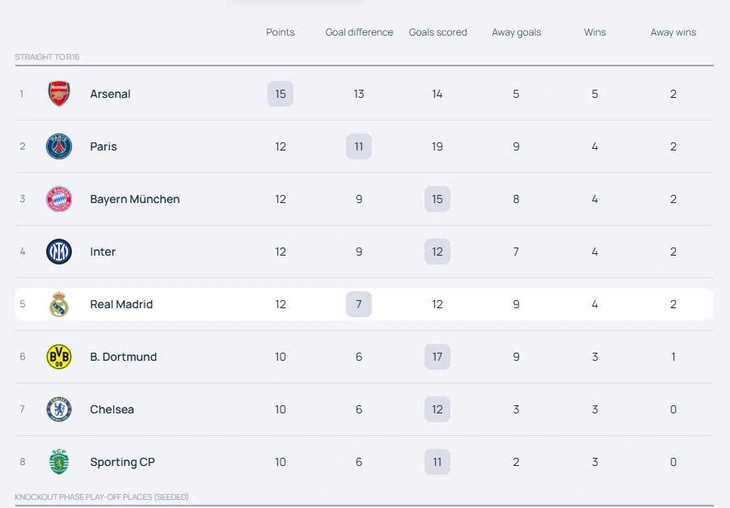730x508 pixels.
Task: Select the Goals scored column header
Action: pos(438,32)
